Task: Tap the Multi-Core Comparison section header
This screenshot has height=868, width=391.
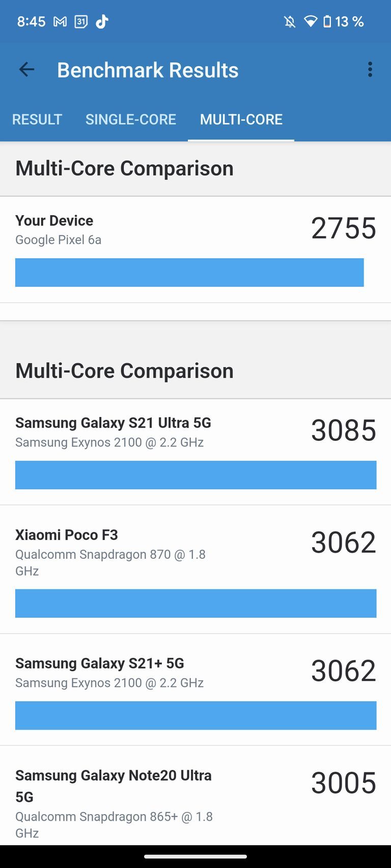Action: 124,168
